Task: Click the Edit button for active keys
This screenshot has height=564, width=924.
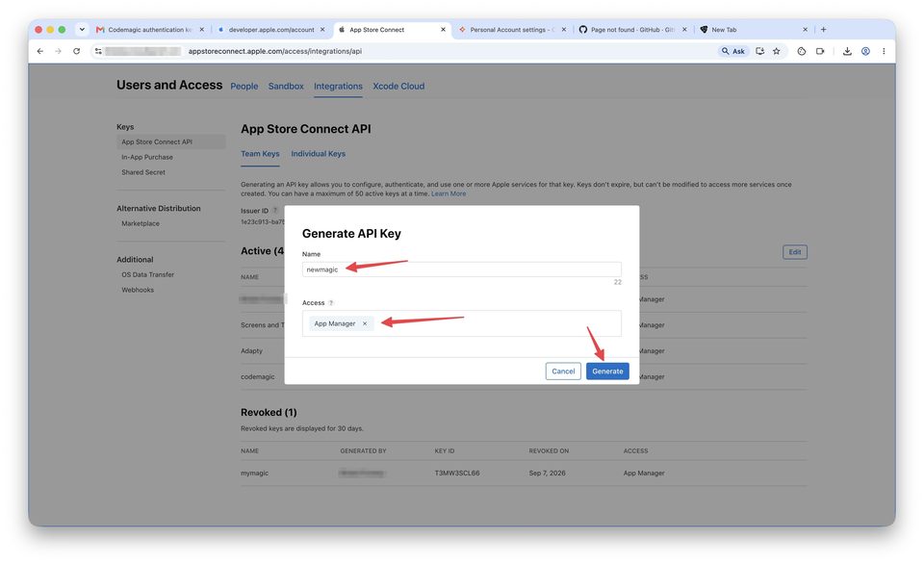Action: pyautogui.click(x=795, y=252)
